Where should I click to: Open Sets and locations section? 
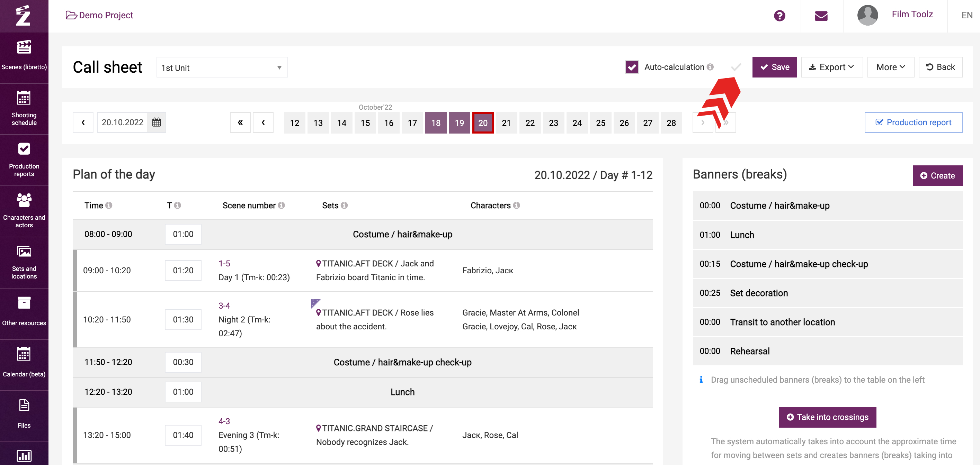pos(24,262)
